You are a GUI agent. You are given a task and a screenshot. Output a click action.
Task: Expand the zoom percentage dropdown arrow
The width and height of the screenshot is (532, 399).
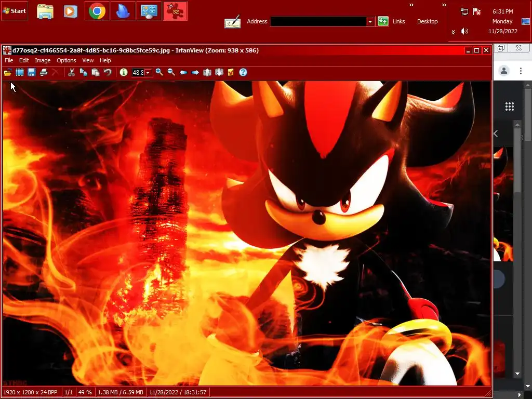tap(148, 73)
